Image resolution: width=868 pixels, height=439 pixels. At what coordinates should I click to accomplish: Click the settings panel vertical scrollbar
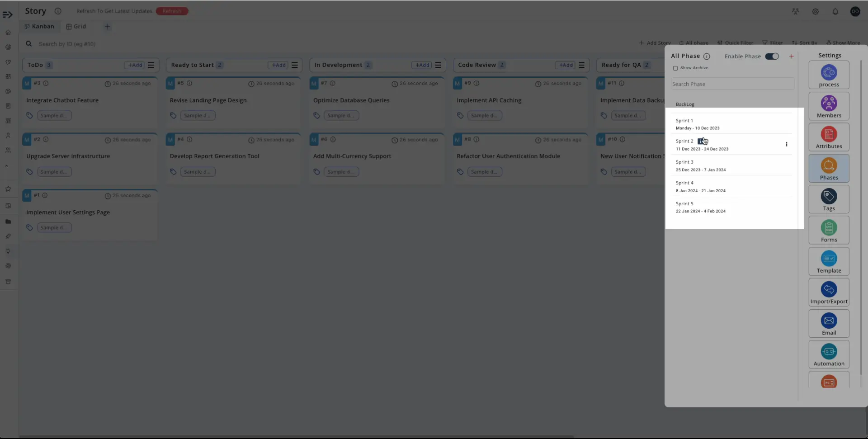[861, 217]
